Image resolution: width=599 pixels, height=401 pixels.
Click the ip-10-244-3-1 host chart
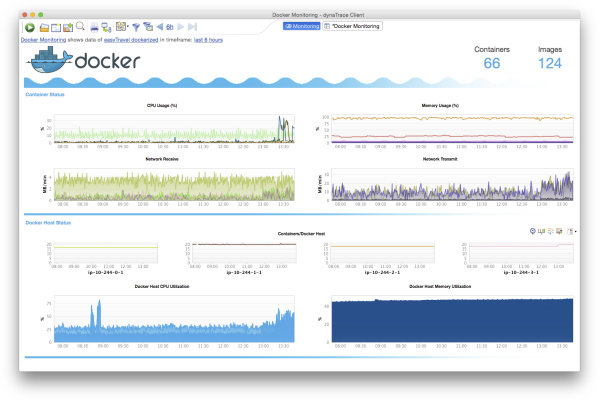tap(521, 253)
